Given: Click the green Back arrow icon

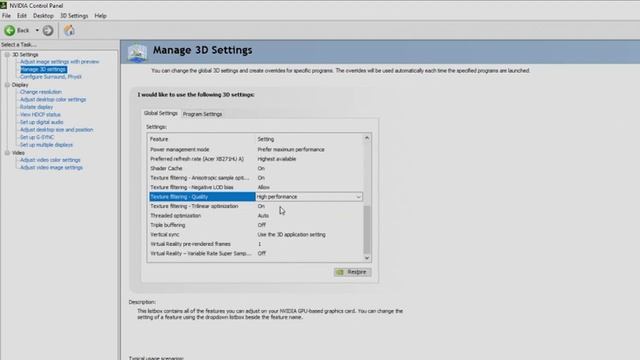Looking at the screenshot, I should [x=9, y=30].
